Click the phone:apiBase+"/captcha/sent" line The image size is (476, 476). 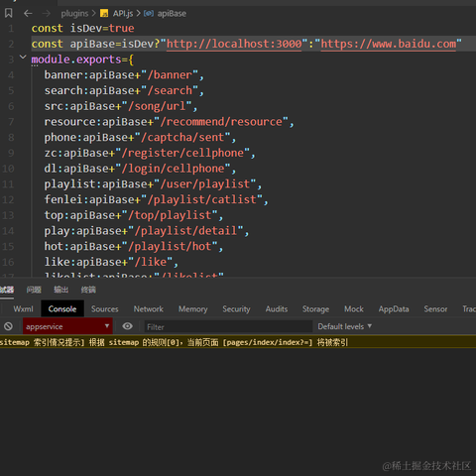point(140,137)
